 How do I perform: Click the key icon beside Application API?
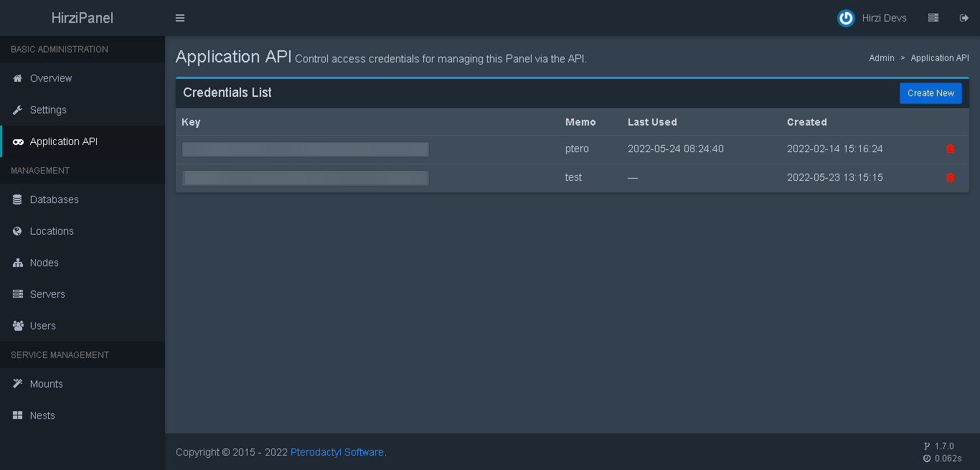click(x=17, y=141)
